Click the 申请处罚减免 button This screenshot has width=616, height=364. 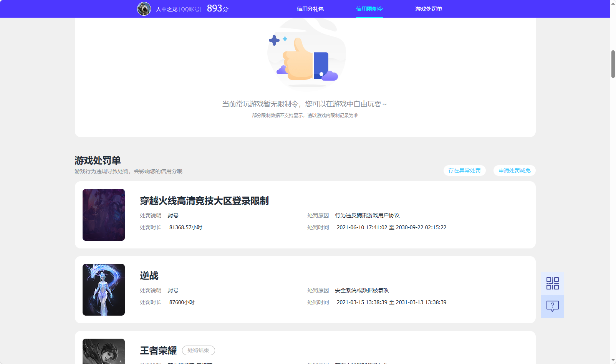(x=515, y=170)
